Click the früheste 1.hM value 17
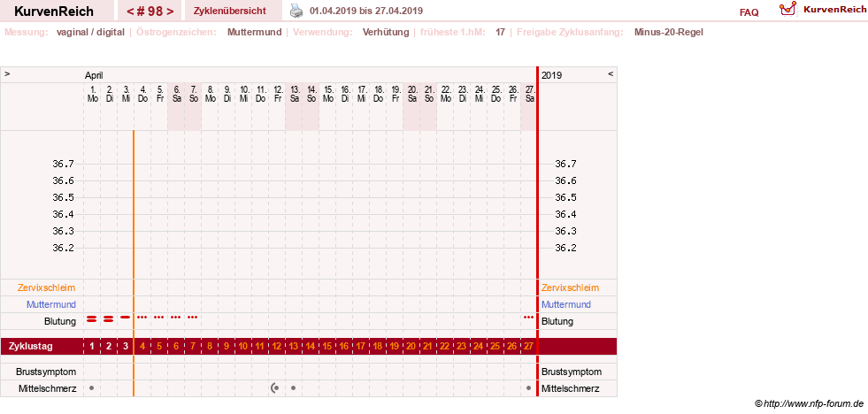This screenshot has height=414, width=868. coord(500,32)
